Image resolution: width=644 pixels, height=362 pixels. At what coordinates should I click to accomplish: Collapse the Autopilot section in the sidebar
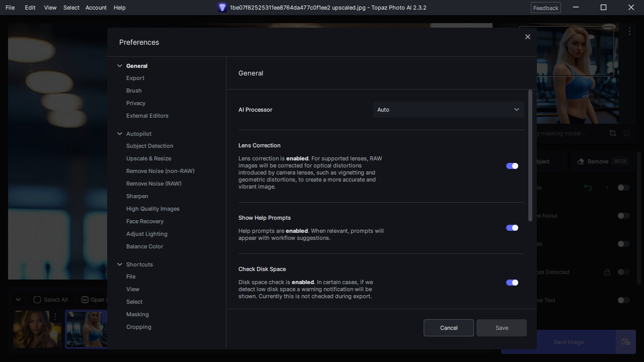coord(120,134)
